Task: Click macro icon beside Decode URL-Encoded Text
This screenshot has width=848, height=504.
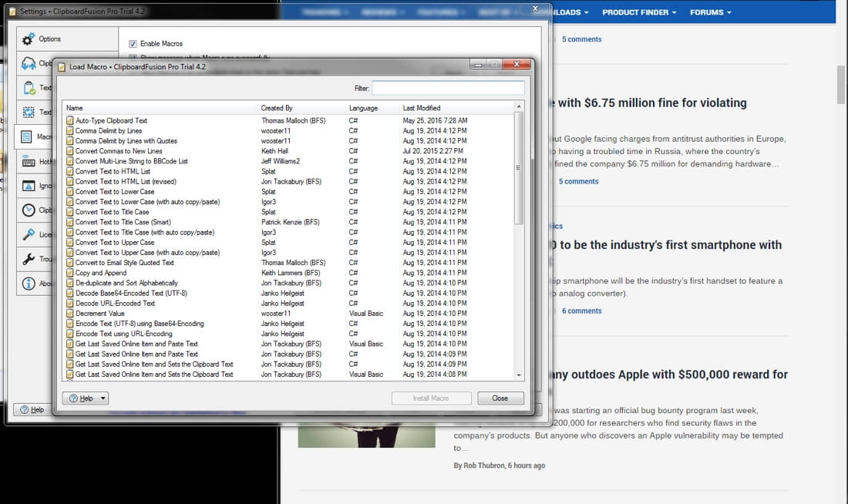Action: tap(69, 304)
